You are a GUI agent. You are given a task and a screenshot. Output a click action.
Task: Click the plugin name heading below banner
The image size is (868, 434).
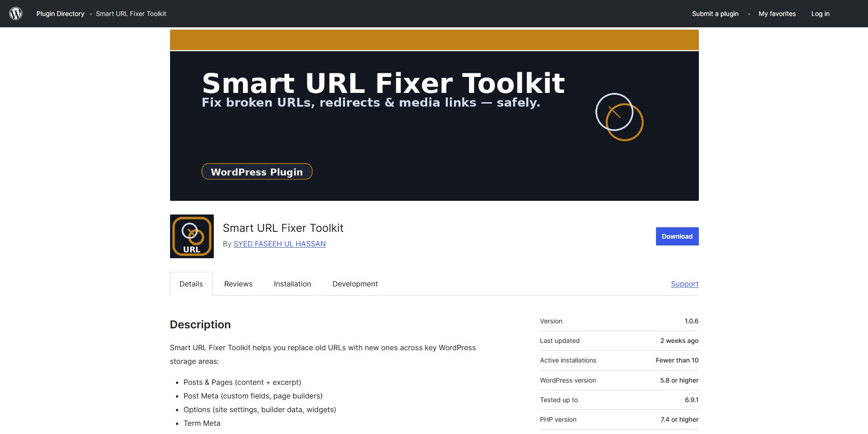pyautogui.click(x=283, y=228)
